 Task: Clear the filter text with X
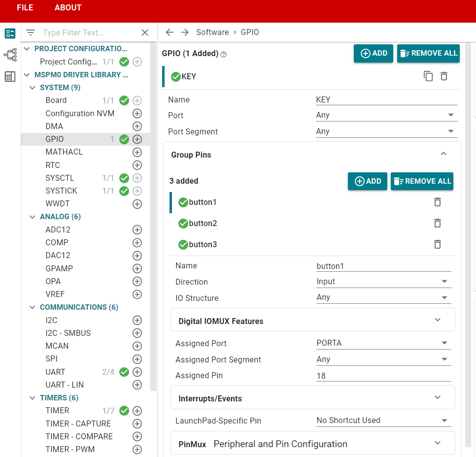pyautogui.click(x=145, y=33)
